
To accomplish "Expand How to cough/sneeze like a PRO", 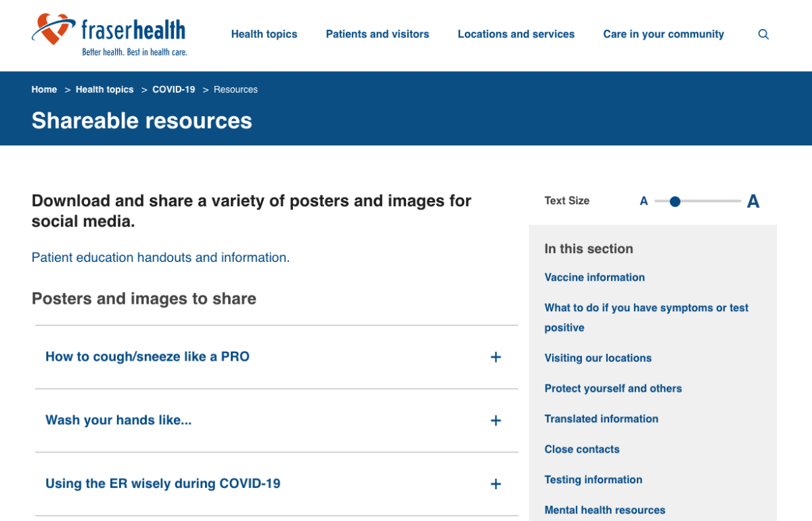I will click(148, 357).
